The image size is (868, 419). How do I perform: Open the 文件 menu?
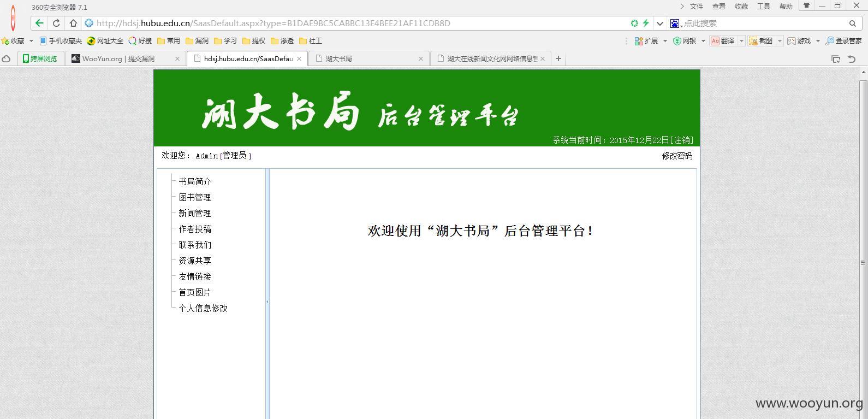(697, 7)
